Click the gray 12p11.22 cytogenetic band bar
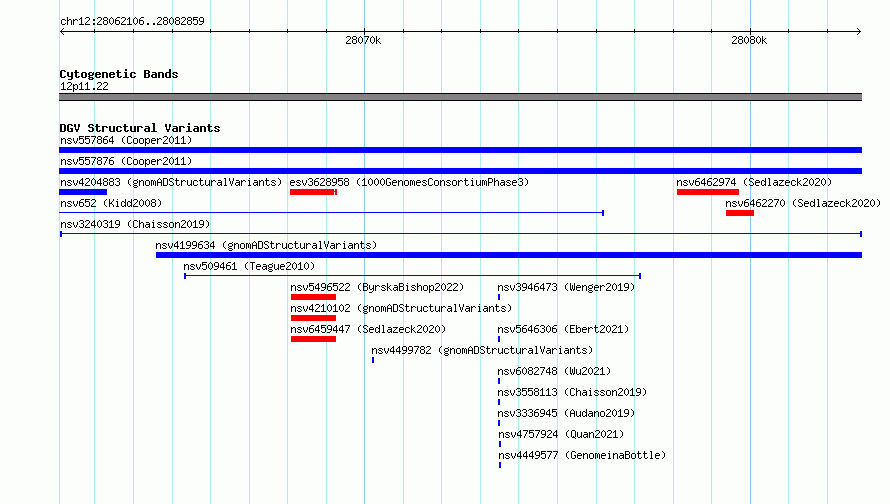Screen dimensions: 890x504 coord(460,97)
